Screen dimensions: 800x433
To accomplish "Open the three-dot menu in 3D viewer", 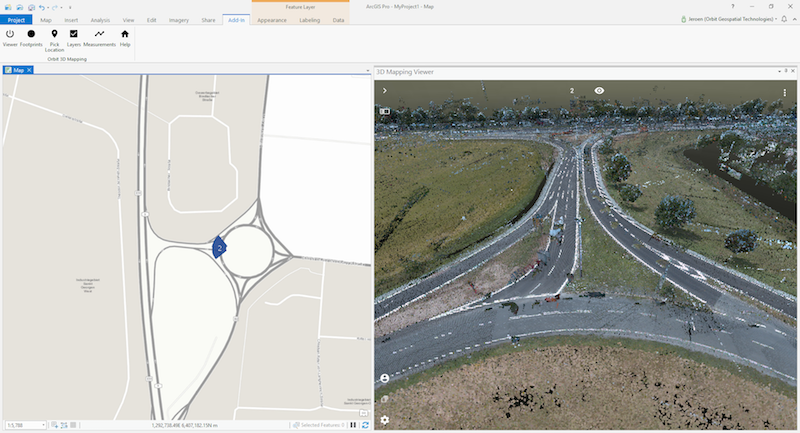I will pos(787,91).
